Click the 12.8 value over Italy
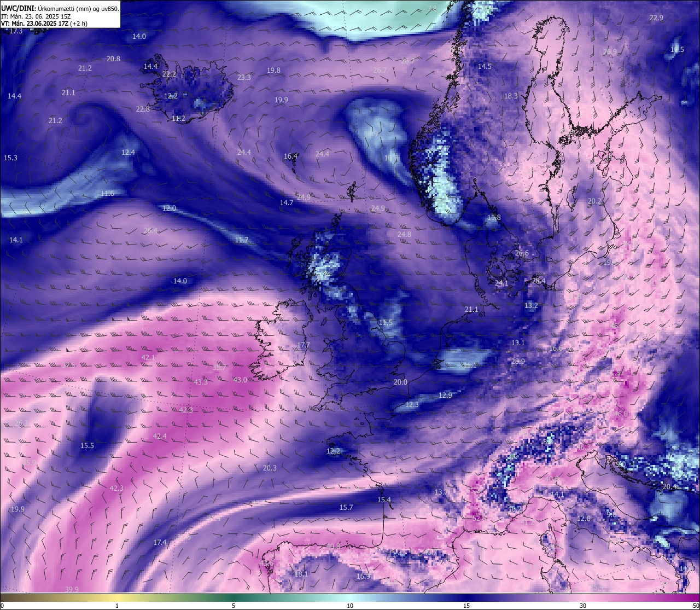This screenshot has width=700, height=610. [584, 519]
